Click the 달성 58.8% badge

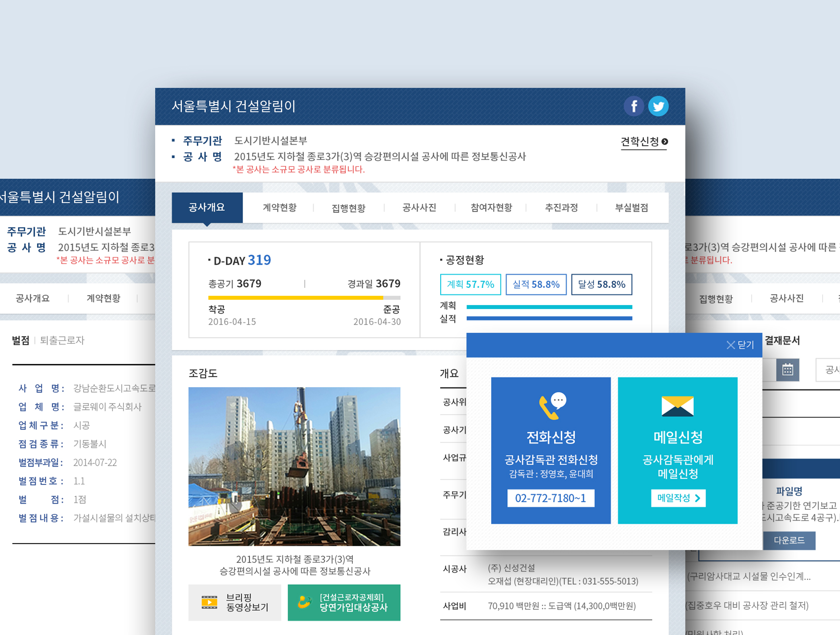[602, 284]
